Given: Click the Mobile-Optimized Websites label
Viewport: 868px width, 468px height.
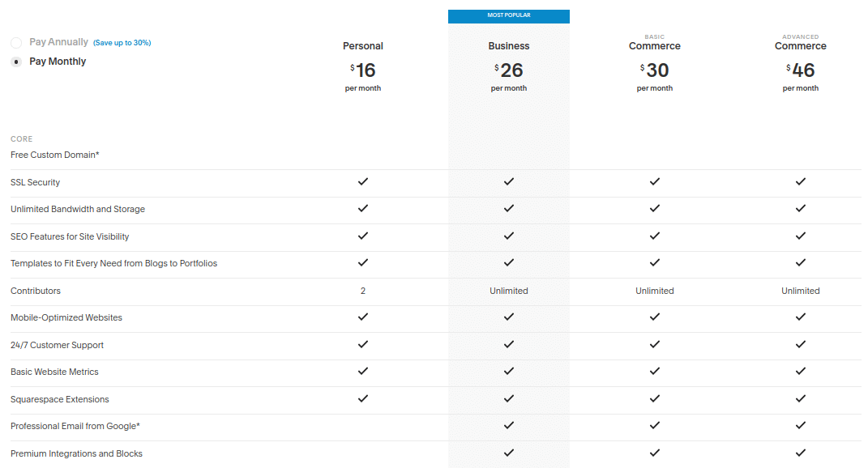Looking at the screenshot, I should pyautogui.click(x=66, y=317).
